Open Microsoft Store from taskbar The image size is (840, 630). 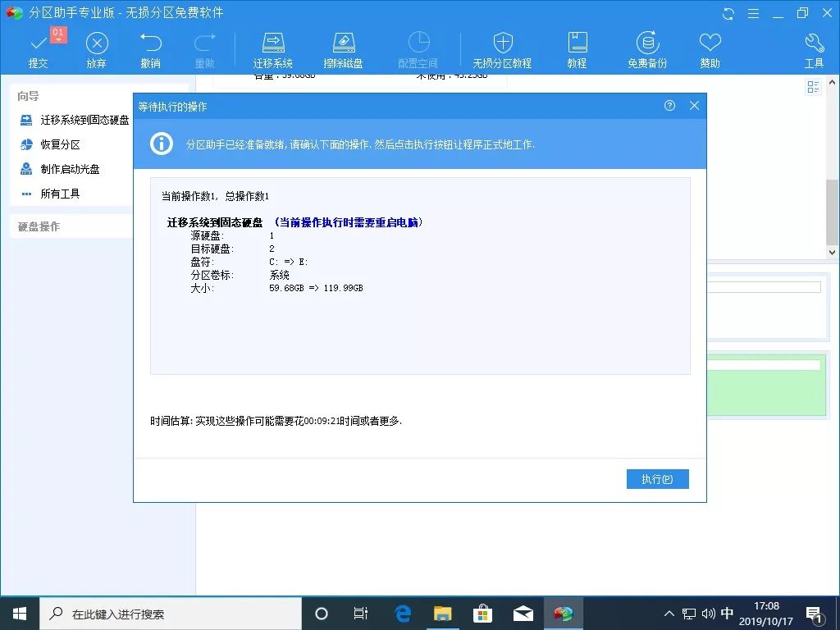coord(482,614)
